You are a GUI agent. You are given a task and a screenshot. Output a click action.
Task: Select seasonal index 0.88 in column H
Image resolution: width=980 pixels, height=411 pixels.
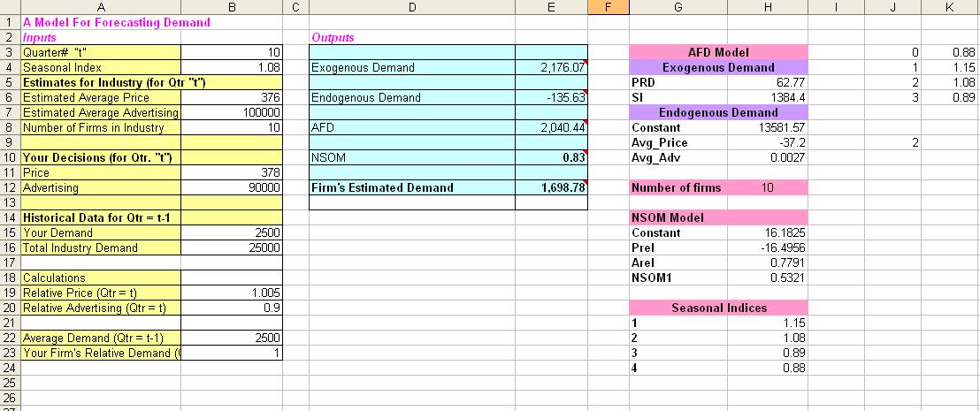[768, 368]
